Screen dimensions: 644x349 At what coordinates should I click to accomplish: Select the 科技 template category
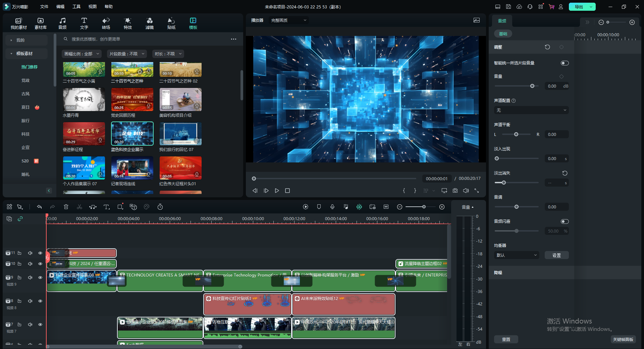coord(25,134)
